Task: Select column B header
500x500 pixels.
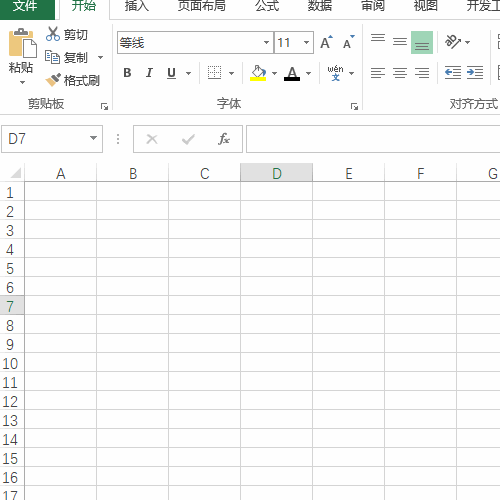Action: pos(133,173)
